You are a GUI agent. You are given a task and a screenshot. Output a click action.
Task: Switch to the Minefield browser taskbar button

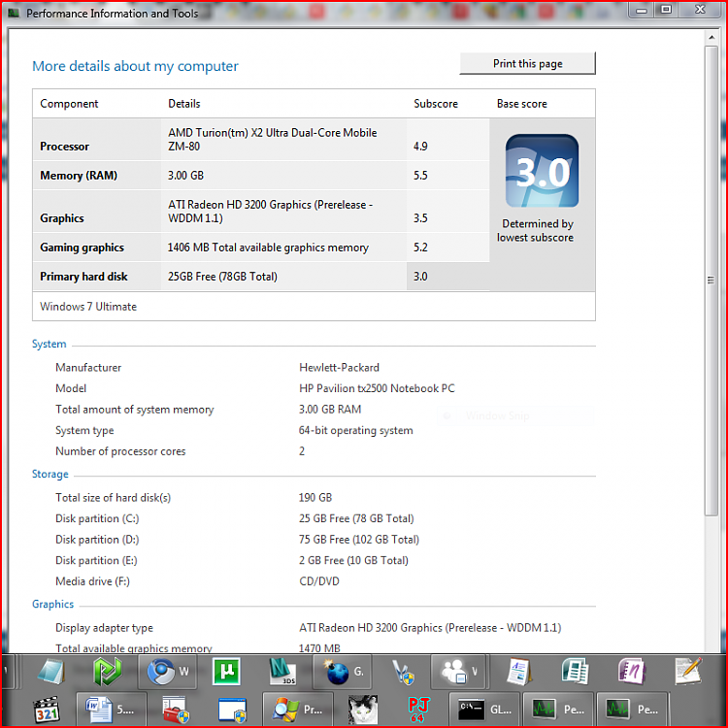[343, 672]
